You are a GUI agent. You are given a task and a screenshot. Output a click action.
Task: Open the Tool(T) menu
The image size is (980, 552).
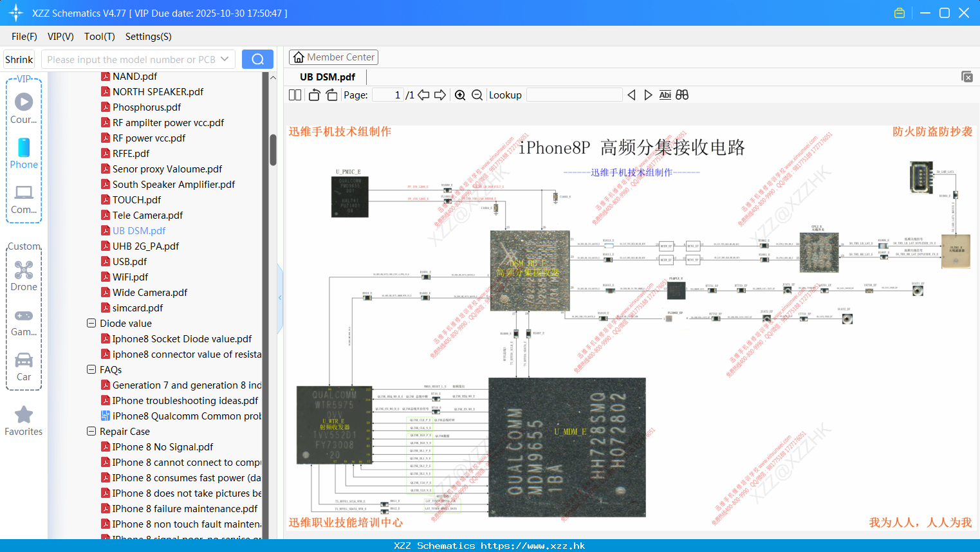pyautogui.click(x=100, y=37)
